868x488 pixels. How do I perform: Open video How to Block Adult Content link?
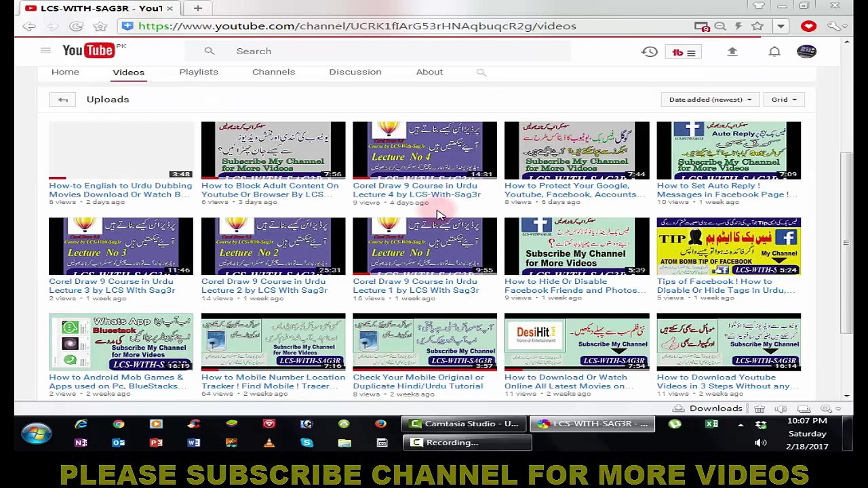[270, 190]
